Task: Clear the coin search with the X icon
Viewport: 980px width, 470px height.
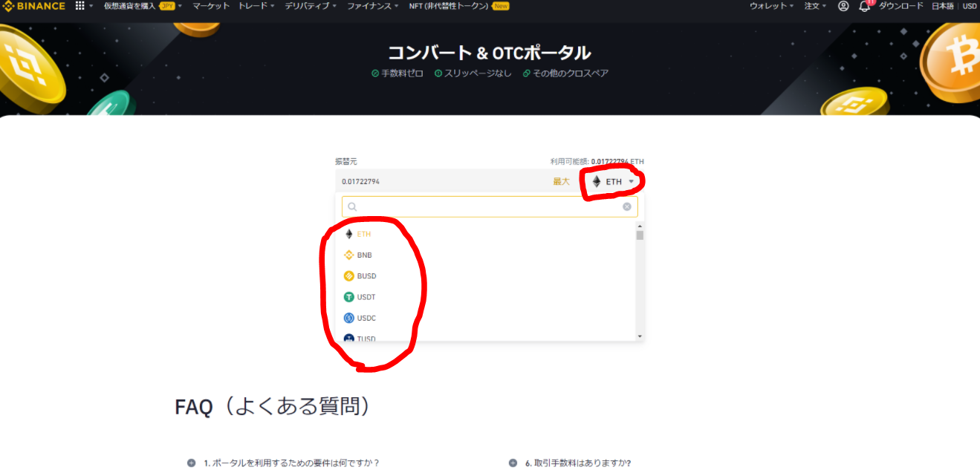Action: 627,207
